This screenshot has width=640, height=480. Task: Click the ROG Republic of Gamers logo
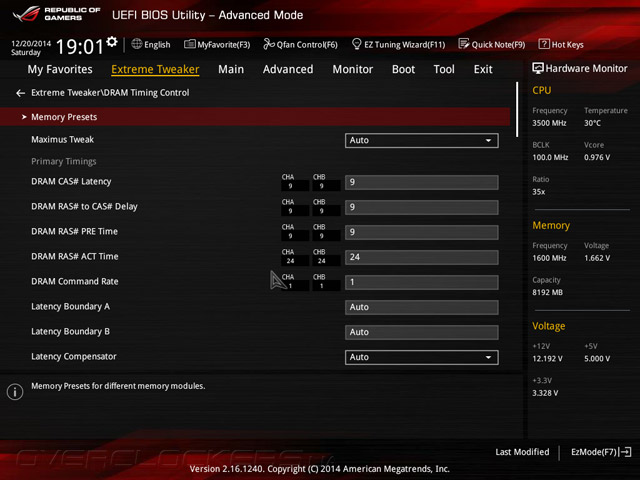pos(56,13)
